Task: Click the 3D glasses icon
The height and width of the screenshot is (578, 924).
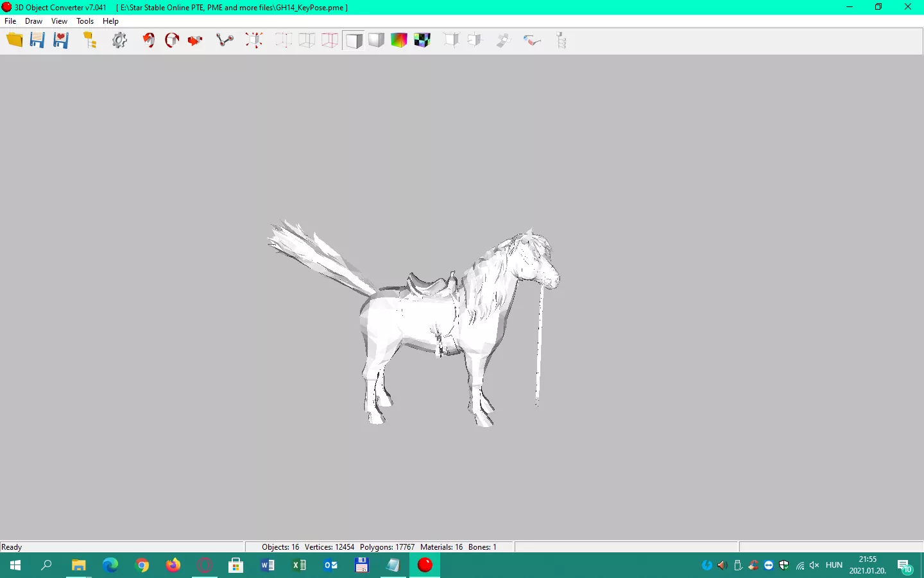Action: point(532,40)
